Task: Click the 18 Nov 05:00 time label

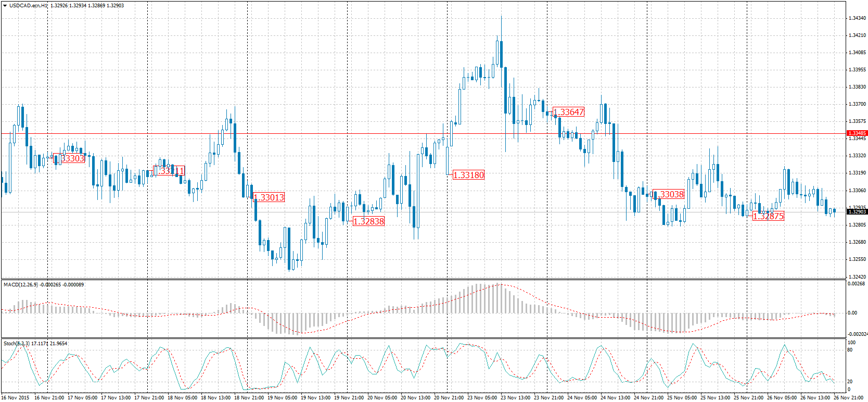Action: 182,398
